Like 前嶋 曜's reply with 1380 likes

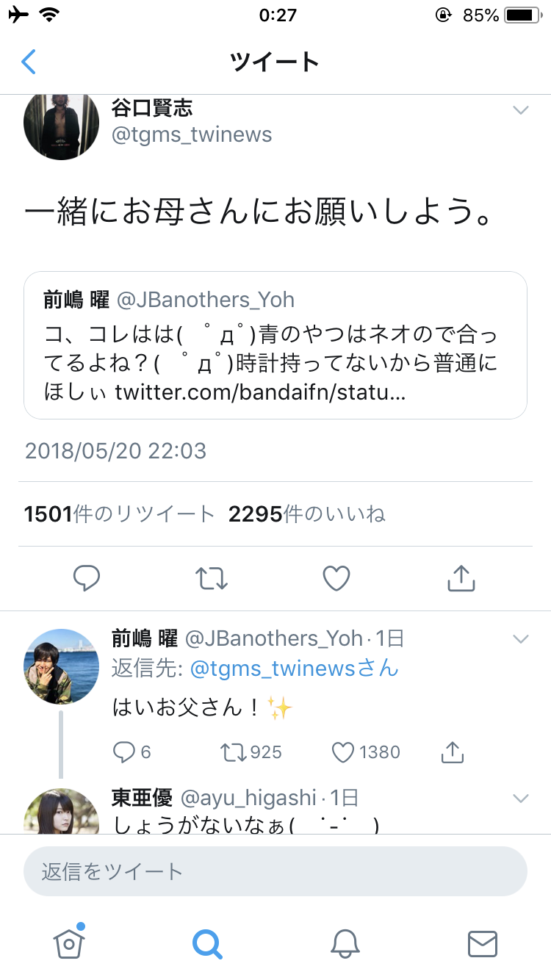tap(344, 752)
